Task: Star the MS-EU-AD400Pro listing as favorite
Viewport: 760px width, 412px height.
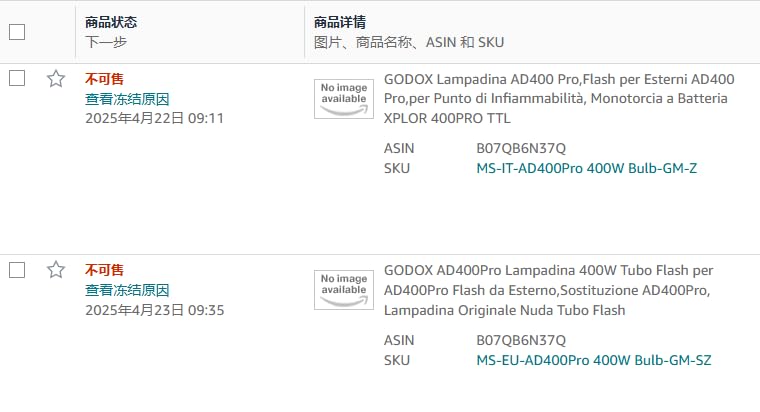Action: 56,269
